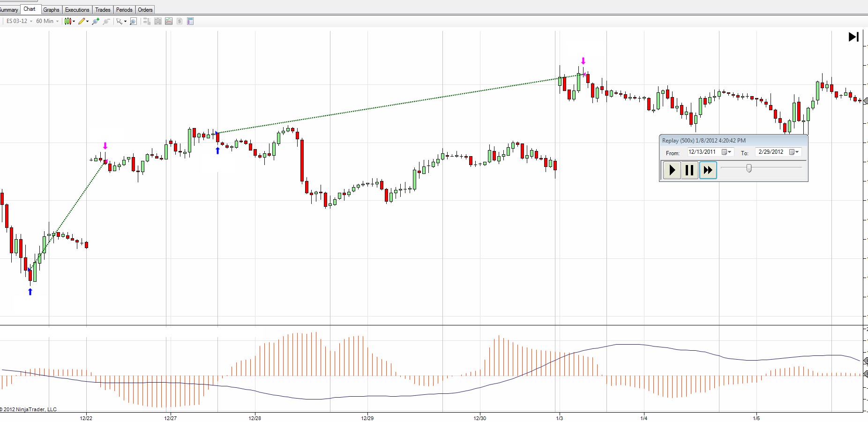The width and height of the screenshot is (868, 422).
Task: Expand the ES 03-12 instrument dropdown
Action: tap(31, 21)
